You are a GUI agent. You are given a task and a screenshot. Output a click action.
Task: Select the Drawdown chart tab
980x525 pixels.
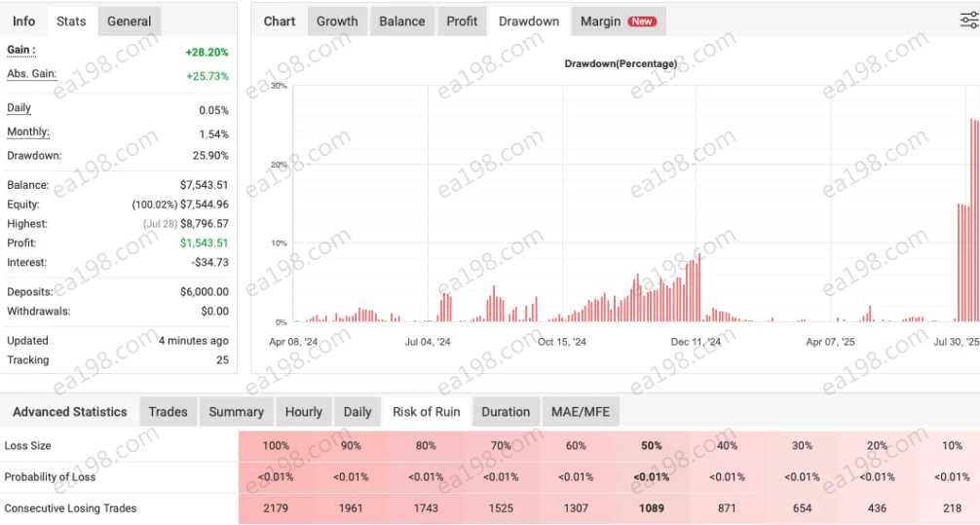pos(528,21)
